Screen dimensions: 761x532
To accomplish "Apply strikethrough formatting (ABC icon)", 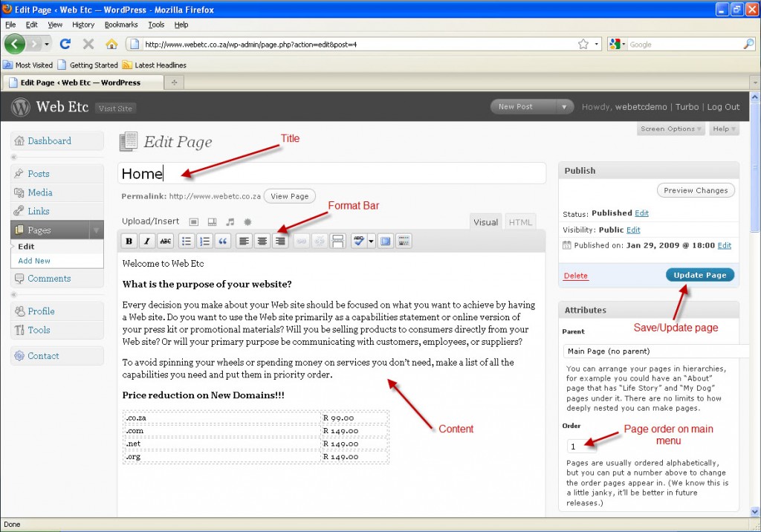I will (x=165, y=241).
